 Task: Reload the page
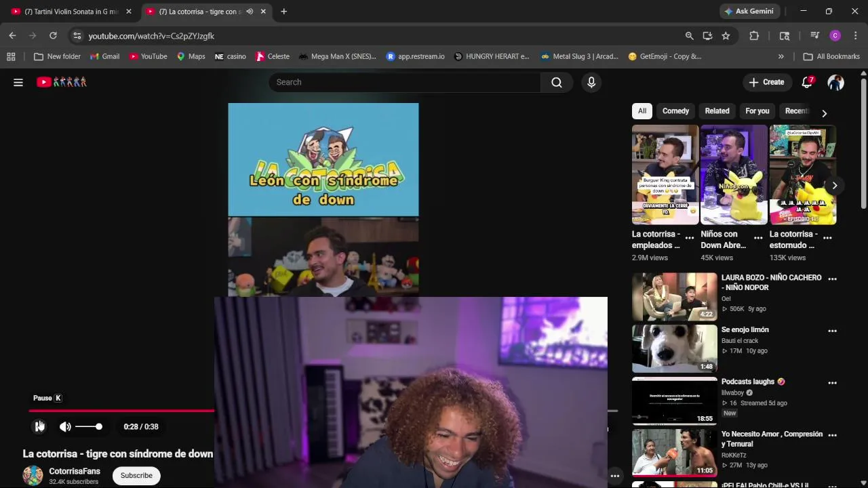tap(53, 36)
